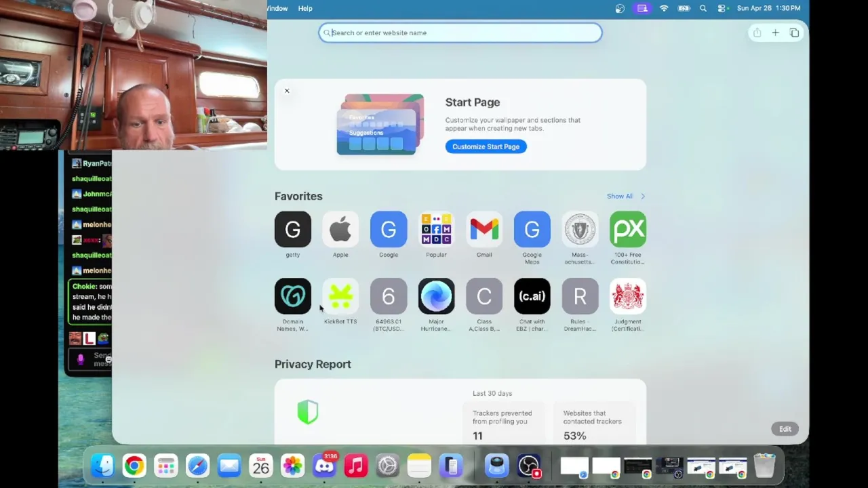
Task: Open the Window menu
Action: 277,8
